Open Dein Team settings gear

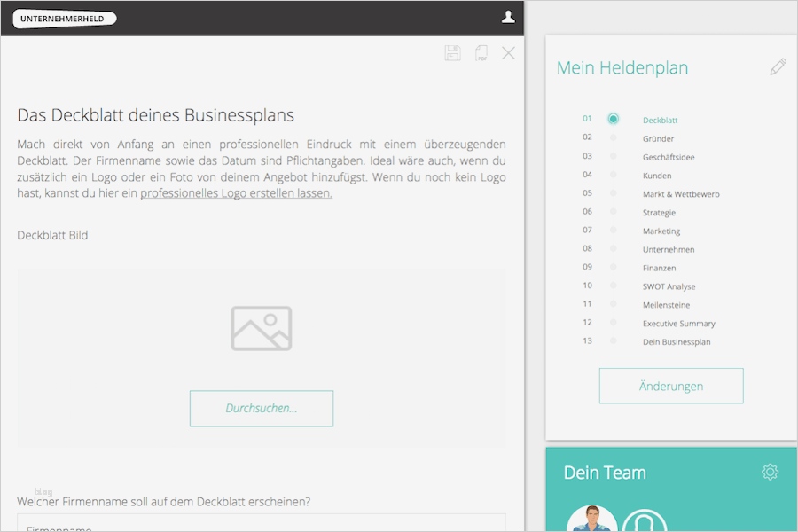point(770,472)
